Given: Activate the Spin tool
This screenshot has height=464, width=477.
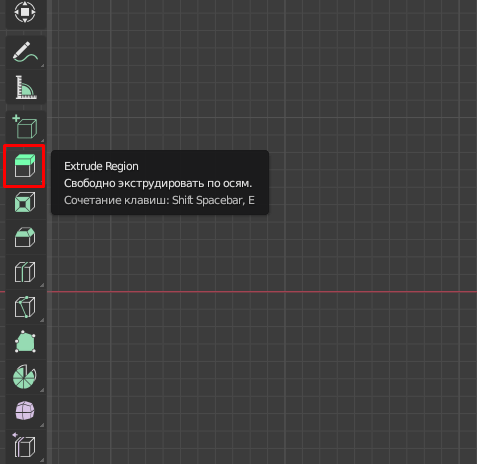Looking at the screenshot, I should point(25,377).
